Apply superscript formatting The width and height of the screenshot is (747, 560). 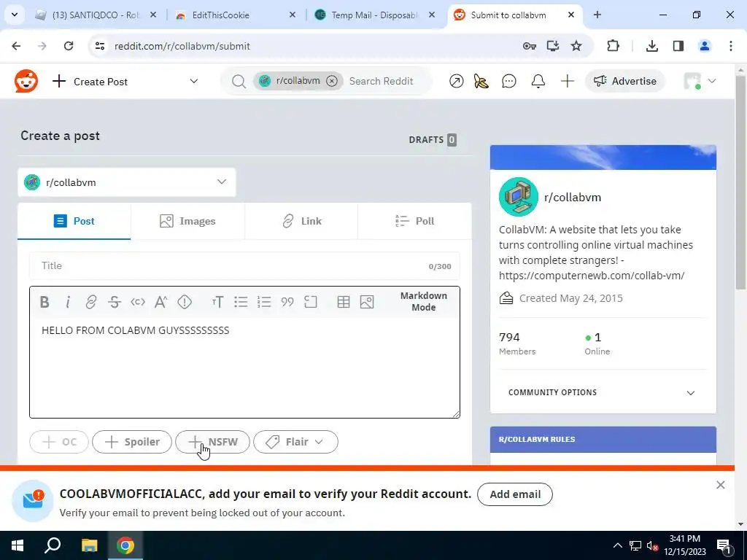(161, 302)
